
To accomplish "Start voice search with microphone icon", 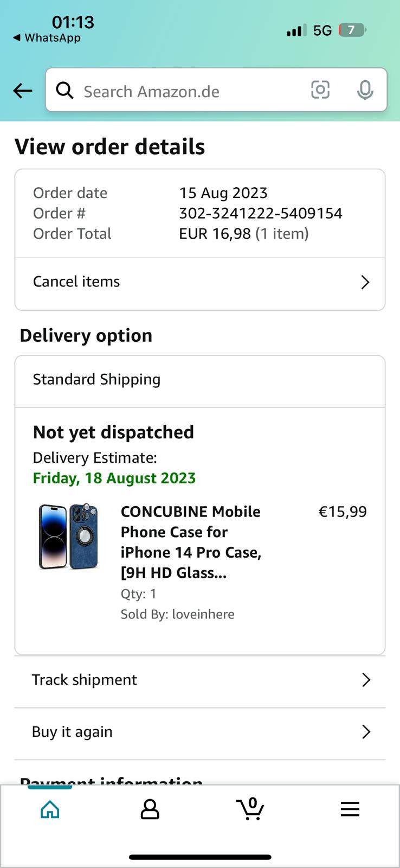I will (365, 90).
